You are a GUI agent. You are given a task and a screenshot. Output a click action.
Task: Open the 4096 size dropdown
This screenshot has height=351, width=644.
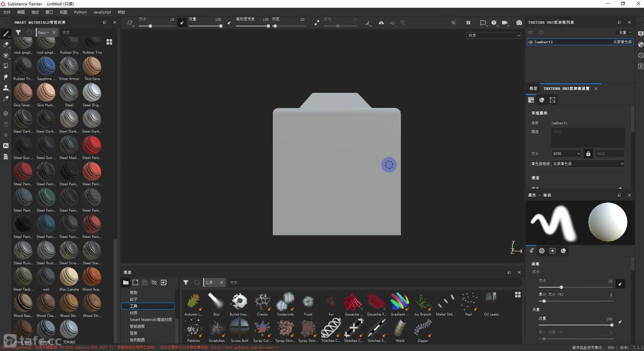pos(566,153)
